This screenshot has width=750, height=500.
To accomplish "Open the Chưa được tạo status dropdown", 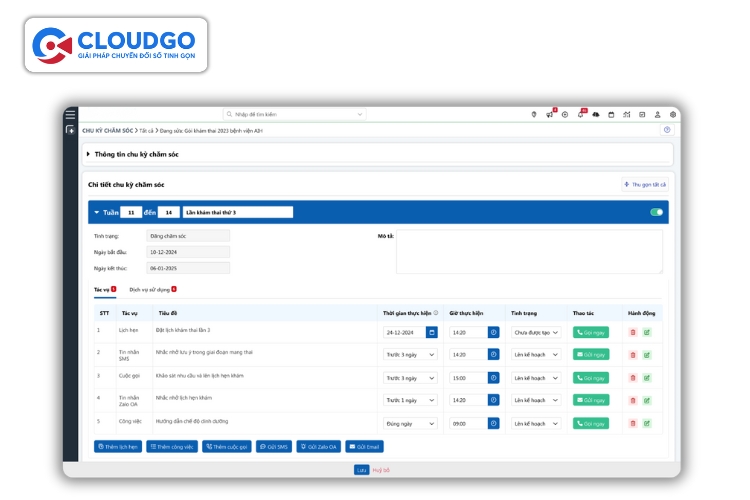I will [x=534, y=331].
